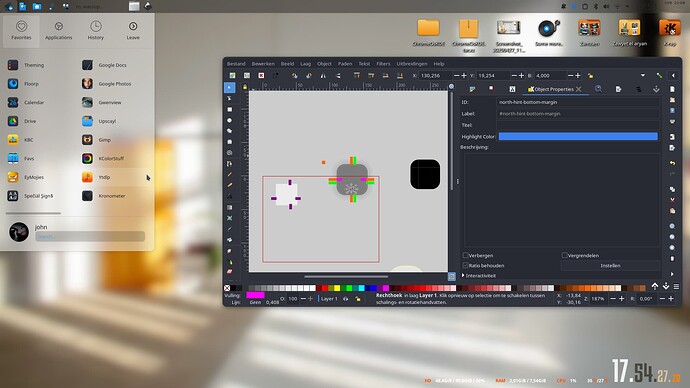Select the Rectangle tool in the toolbox
This screenshot has height=388, width=690.
pyautogui.click(x=229, y=110)
